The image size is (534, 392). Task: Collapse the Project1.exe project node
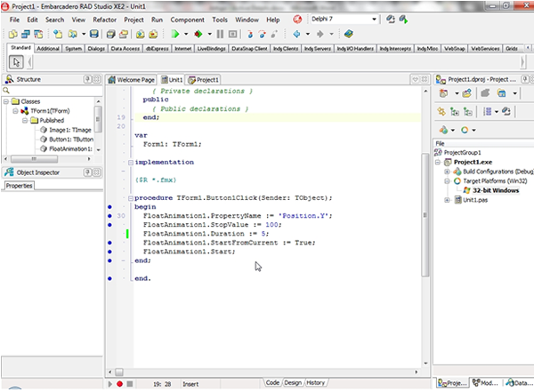click(438, 162)
